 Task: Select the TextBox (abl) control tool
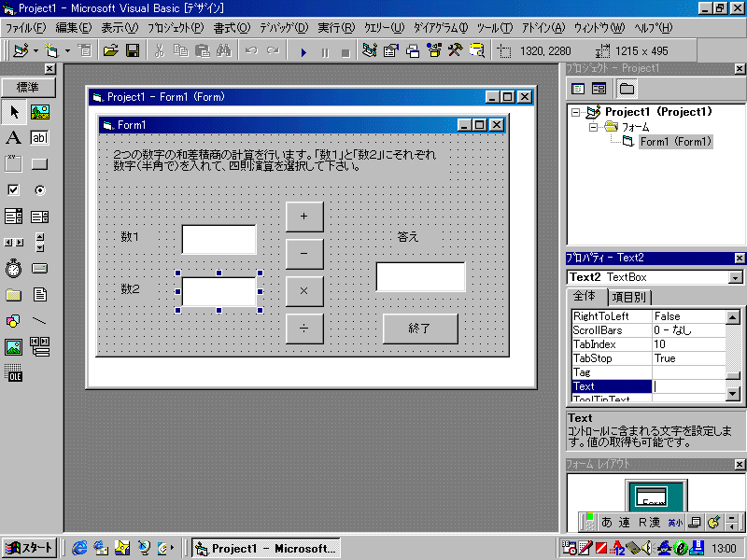40,138
